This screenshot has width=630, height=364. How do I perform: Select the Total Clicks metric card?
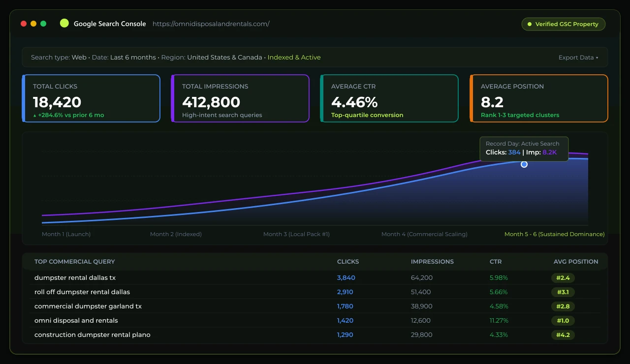(91, 98)
